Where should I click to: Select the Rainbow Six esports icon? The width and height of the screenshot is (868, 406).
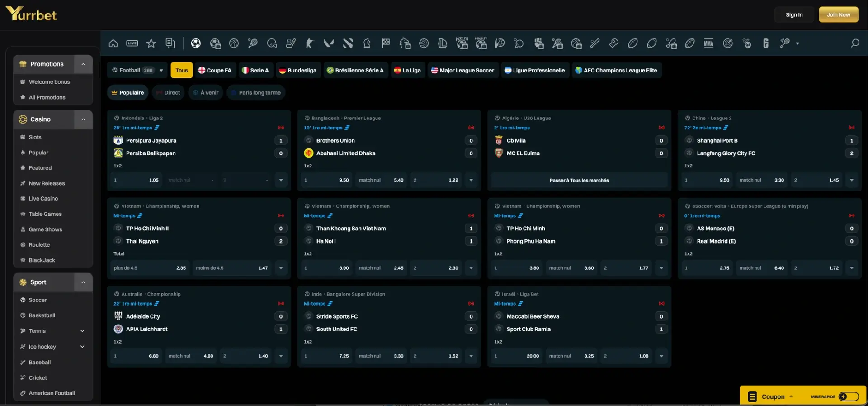(x=765, y=43)
